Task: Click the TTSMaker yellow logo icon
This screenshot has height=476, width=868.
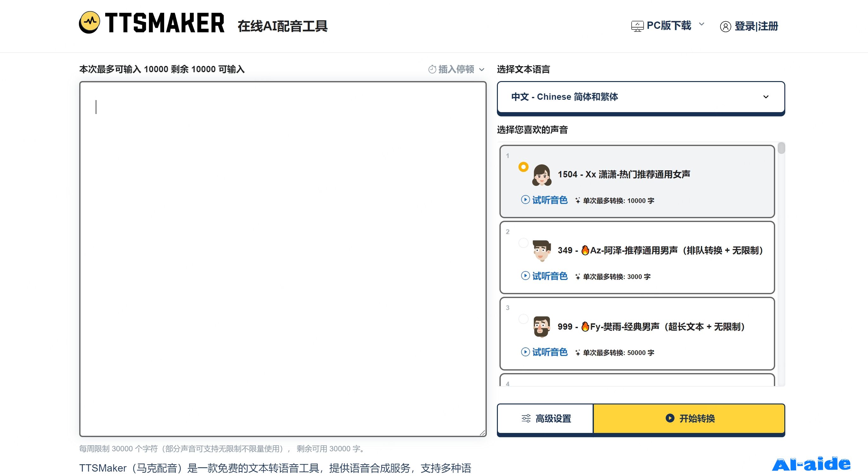Action: (x=89, y=22)
